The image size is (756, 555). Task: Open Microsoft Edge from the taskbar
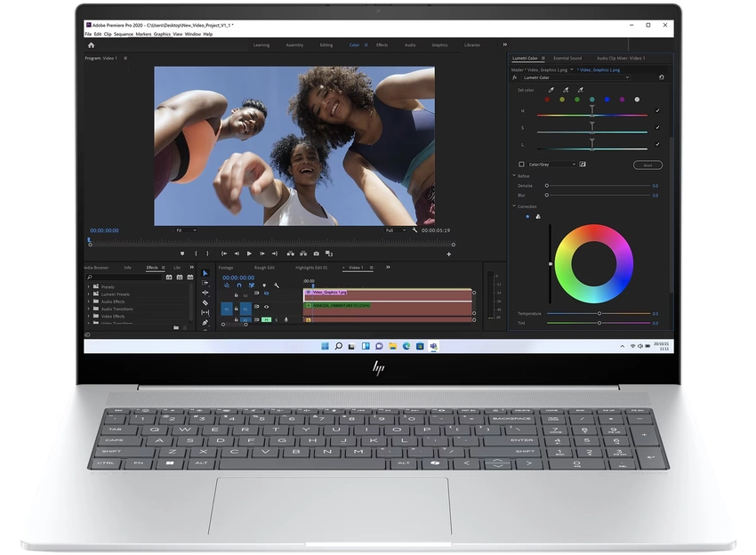(406, 346)
